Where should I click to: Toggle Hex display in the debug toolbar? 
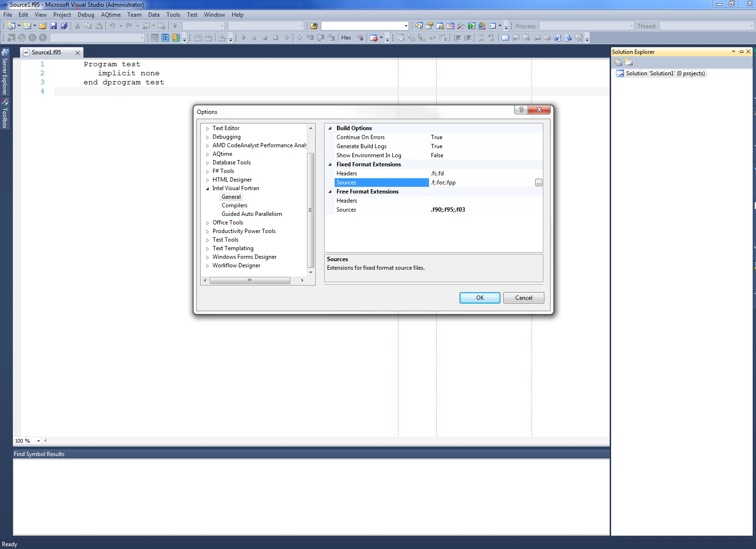point(346,38)
